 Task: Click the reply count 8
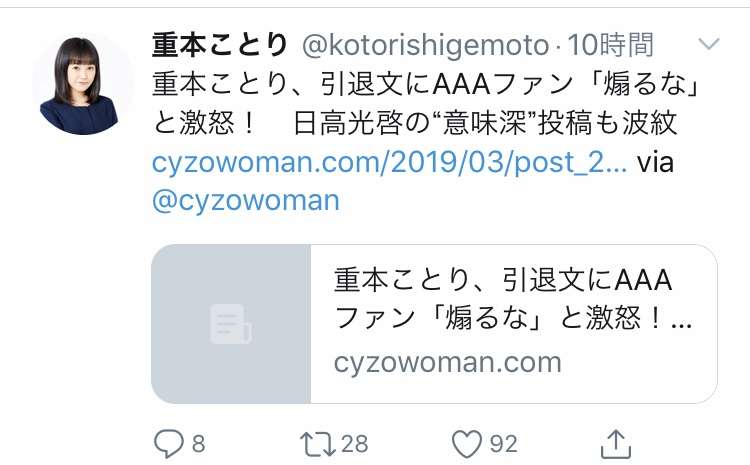(199, 444)
